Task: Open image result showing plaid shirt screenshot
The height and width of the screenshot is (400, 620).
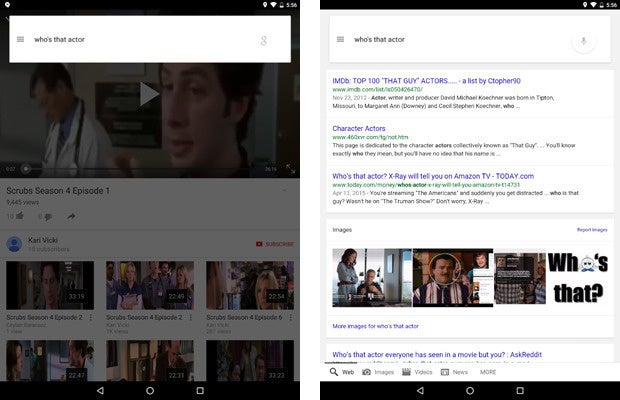Action: (x=520, y=278)
